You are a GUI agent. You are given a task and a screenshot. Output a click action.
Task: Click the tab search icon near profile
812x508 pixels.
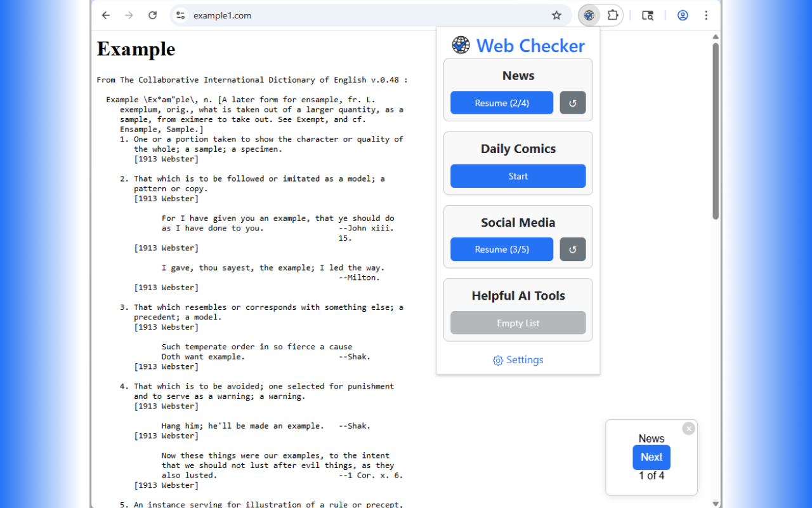click(648, 15)
